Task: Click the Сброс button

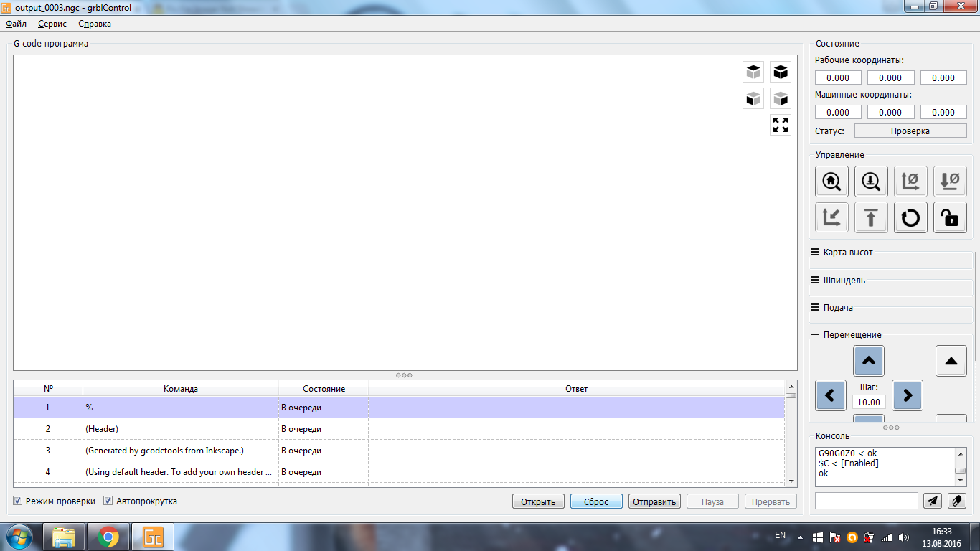Action: click(596, 501)
